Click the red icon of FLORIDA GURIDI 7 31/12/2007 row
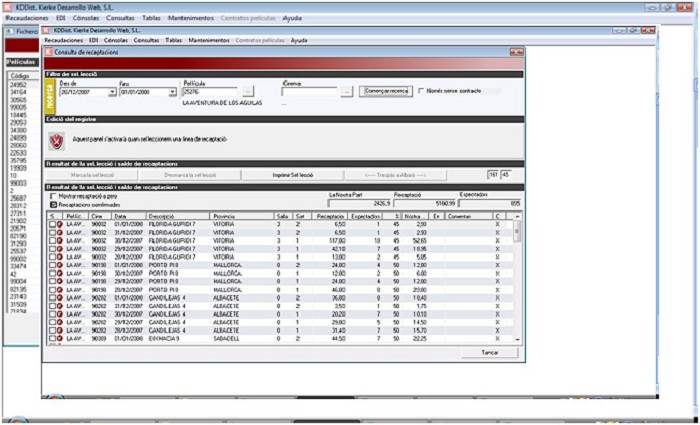This screenshot has width=700, height=425. 59,233
